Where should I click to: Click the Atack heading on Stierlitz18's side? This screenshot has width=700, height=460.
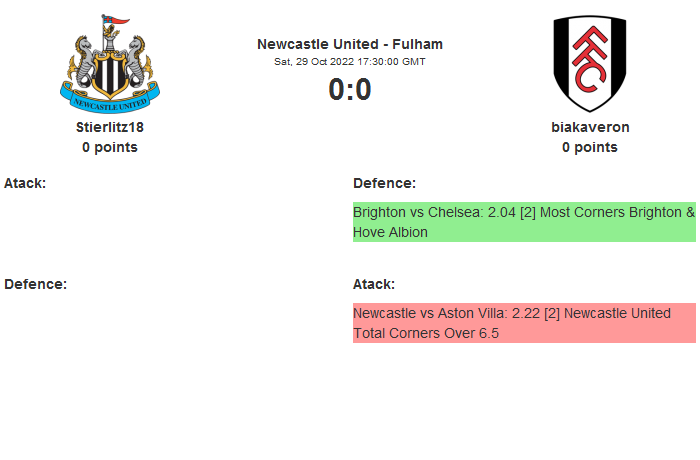(25, 183)
